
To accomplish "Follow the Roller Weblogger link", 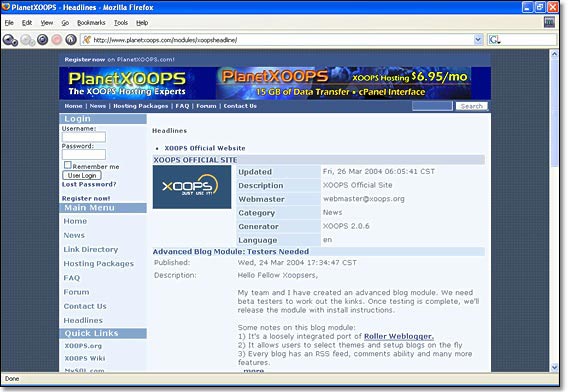I will [399, 336].
